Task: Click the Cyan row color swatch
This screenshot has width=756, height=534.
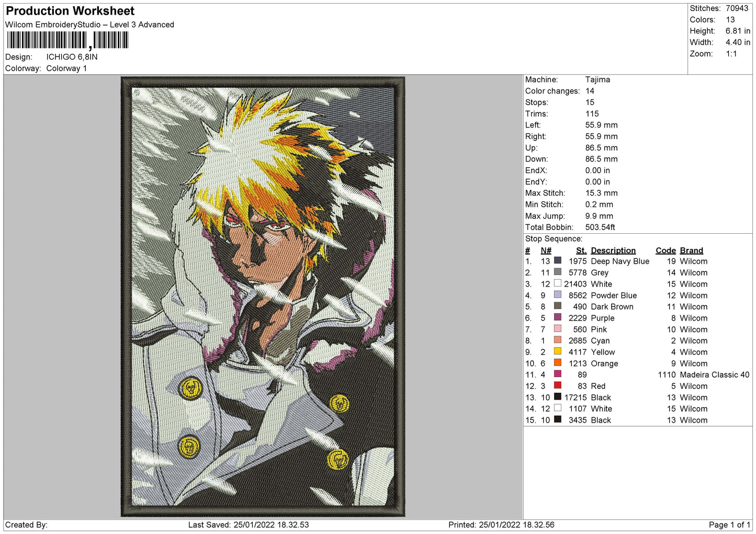Action: pyautogui.click(x=558, y=340)
